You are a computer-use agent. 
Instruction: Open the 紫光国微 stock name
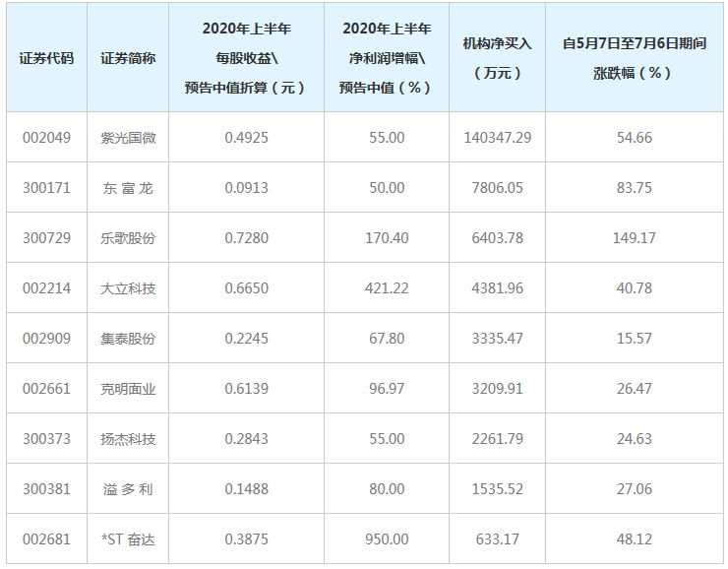[128, 138]
